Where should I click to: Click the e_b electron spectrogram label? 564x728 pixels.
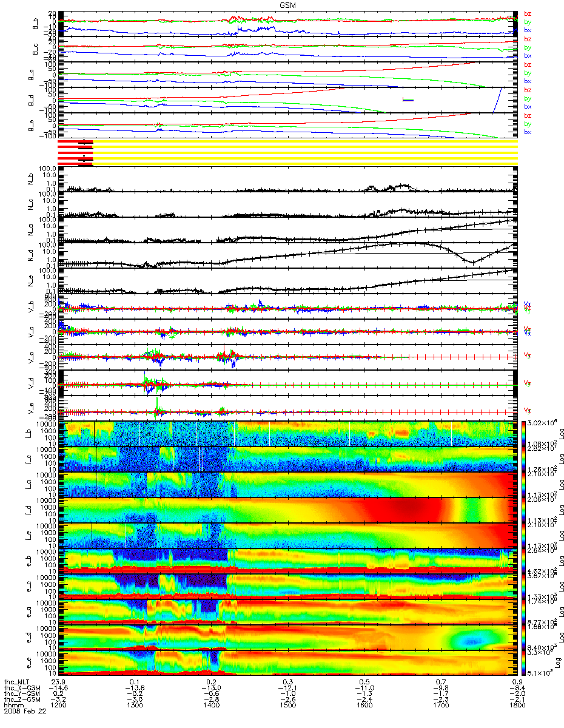click(30, 562)
